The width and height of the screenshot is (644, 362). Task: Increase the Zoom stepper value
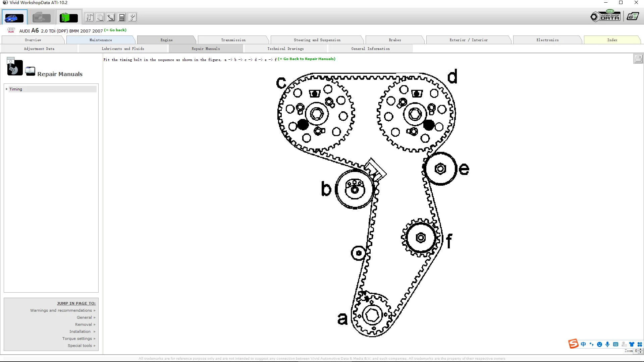point(640,349)
